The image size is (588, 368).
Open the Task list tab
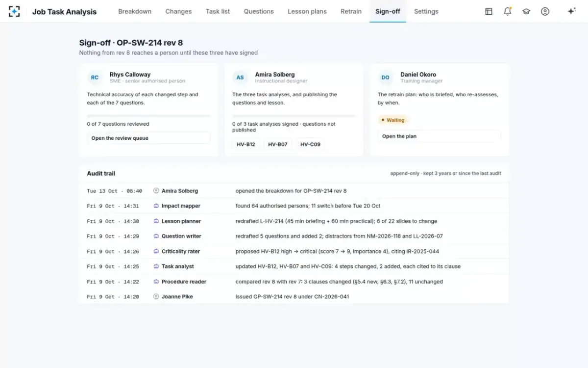click(218, 11)
